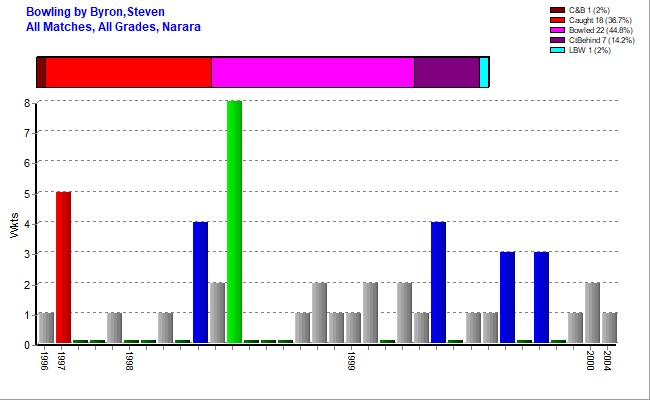This screenshot has width=650, height=400.
Task: Click the y-axis value 3
Action: pos(27,254)
